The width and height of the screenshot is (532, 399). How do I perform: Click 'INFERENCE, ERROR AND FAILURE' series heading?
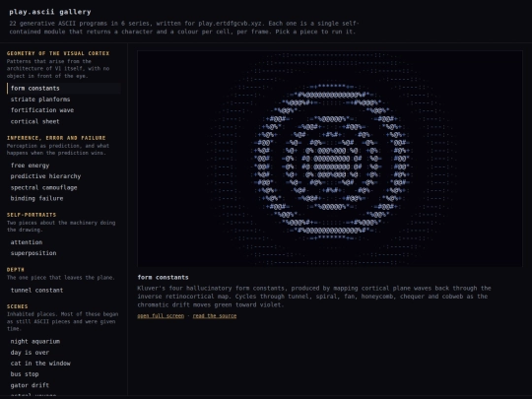[56, 138]
